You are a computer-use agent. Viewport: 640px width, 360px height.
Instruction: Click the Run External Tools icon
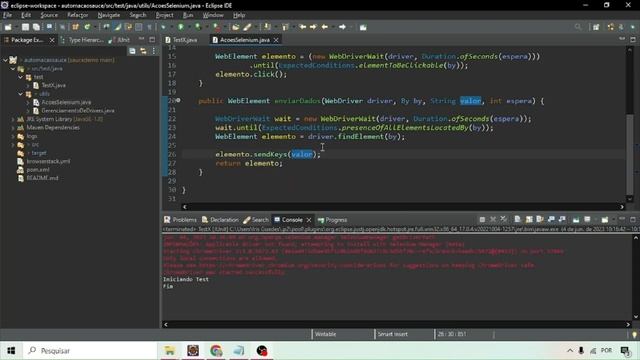(x=217, y=27)
